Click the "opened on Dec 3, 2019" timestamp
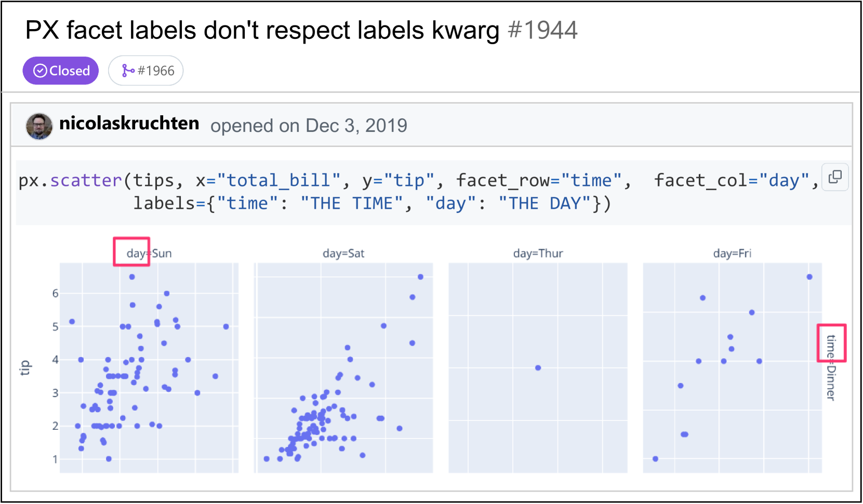The width and height of the screenshot is (863, 504). pos(309,126)
